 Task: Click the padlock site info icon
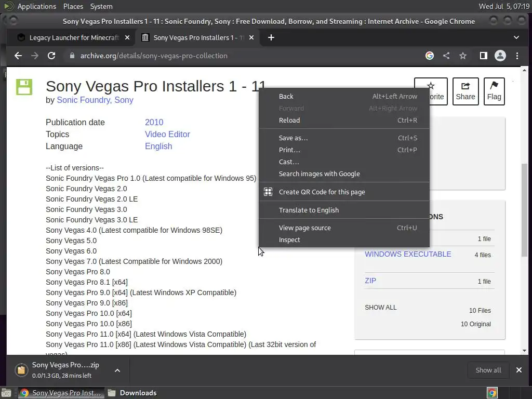(72, 56)
